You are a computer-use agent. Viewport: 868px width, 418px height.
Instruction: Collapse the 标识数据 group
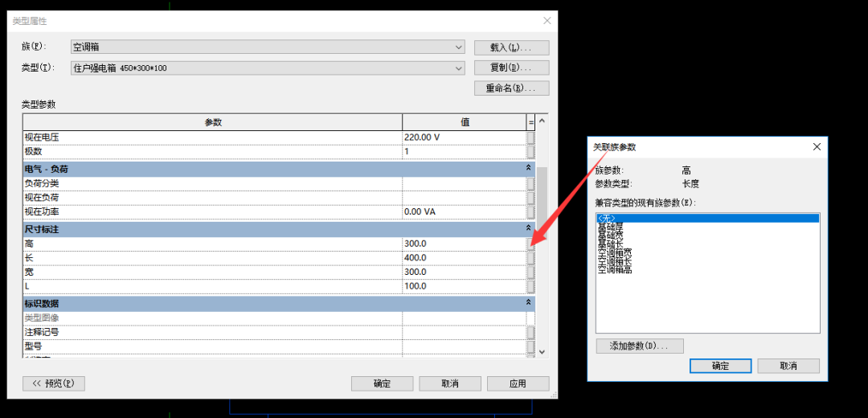[x=528, y=303]
